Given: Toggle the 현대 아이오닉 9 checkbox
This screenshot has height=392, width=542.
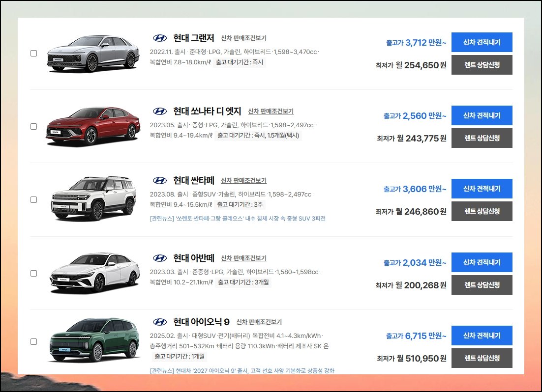Looking at the screenshot, I should (33, 341).
